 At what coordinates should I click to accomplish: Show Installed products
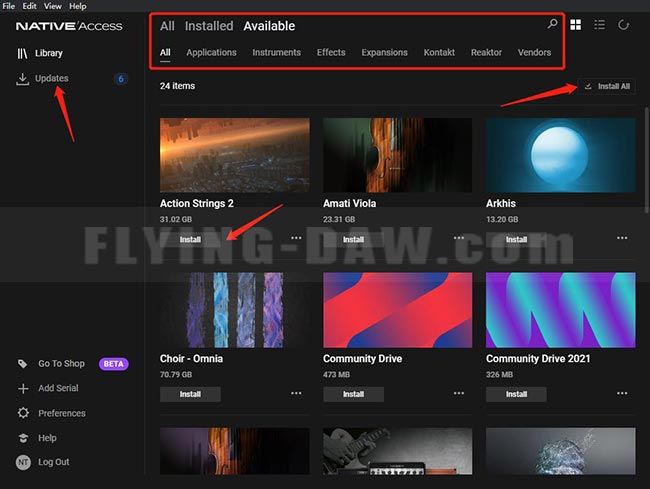209,26
